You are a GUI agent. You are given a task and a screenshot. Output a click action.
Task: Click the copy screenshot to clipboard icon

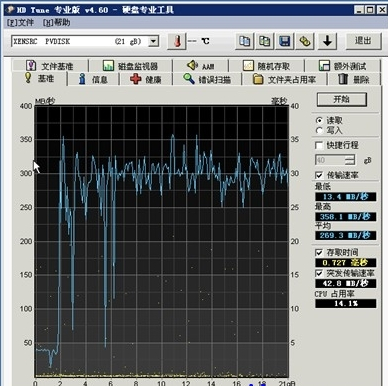pos(265,41)
